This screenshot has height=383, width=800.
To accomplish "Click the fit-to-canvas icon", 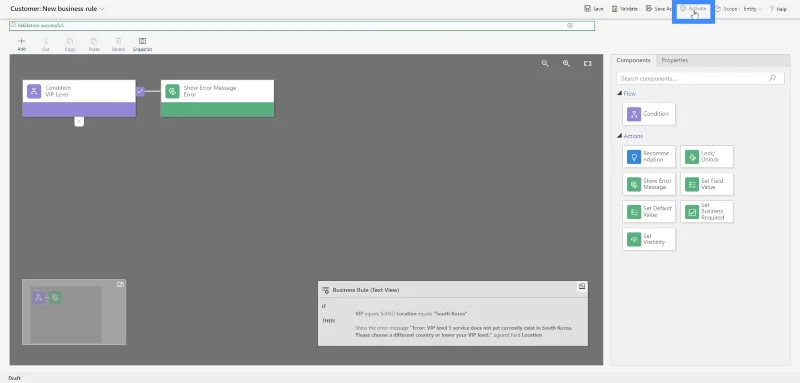I will [588, 63].
